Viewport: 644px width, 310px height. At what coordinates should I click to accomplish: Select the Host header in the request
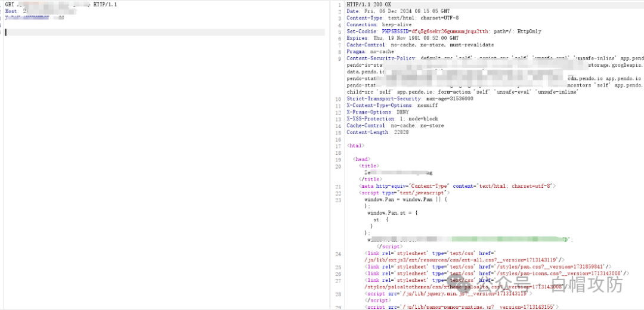[41, 11]
